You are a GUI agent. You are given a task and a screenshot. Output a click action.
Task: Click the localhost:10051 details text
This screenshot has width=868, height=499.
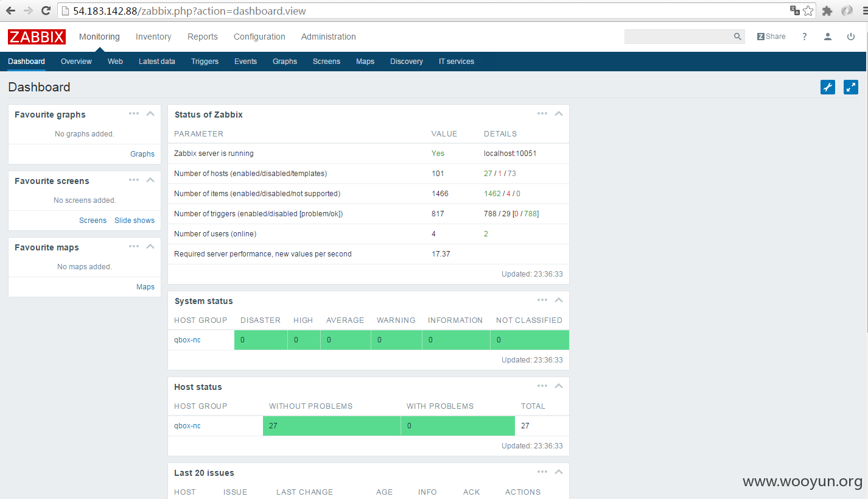coord(510,154)
